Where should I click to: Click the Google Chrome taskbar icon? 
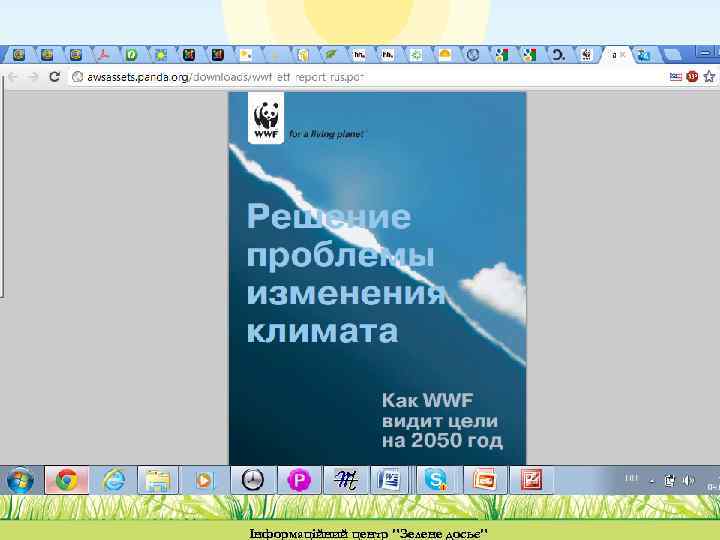click(67, 480)
